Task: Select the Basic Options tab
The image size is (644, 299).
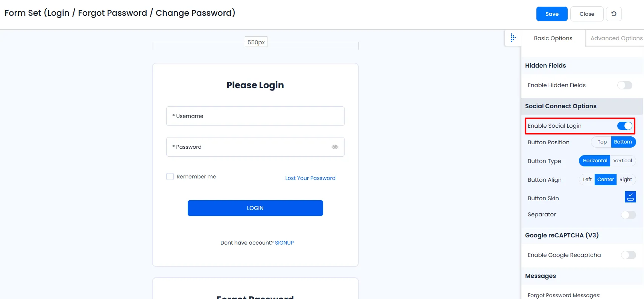Action: [553, 38]
